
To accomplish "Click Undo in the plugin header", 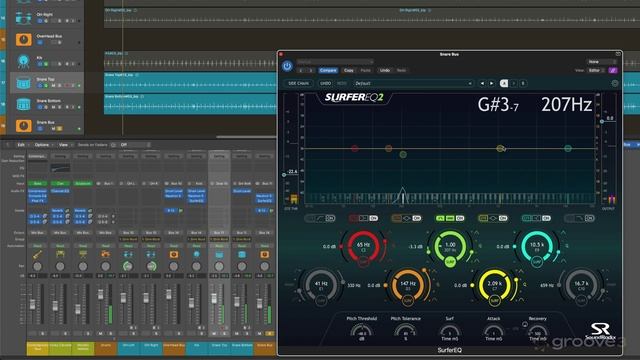I will click(384, 70).
